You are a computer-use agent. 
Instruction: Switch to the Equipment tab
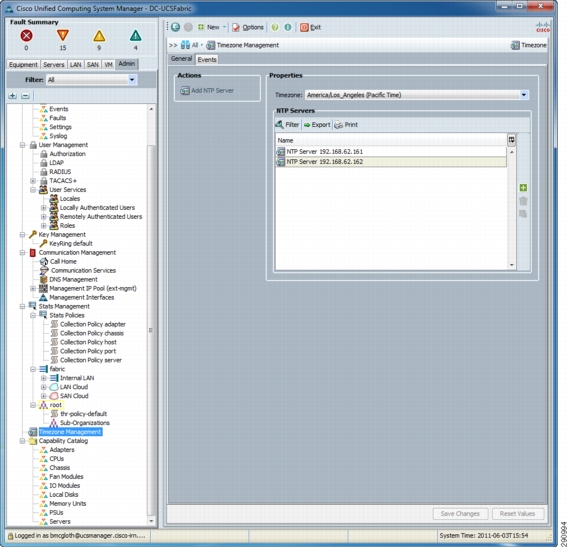pyautogui.click(x=23, y=65)
